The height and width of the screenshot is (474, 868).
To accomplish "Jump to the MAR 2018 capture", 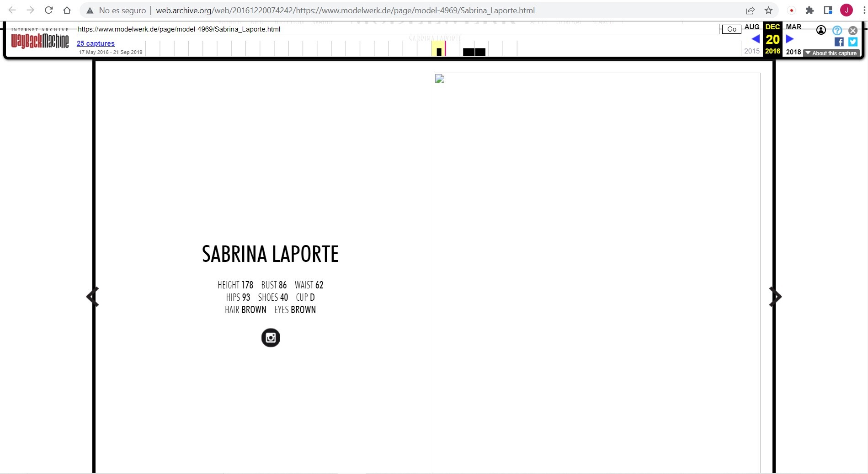I will [x=793, y=27].
